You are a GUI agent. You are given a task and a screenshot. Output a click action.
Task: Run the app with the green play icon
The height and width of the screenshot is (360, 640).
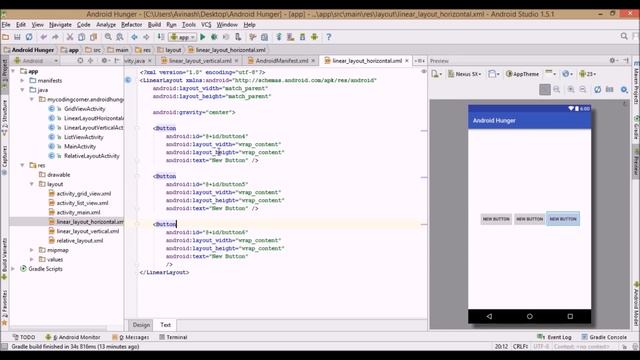coord(202,37)
